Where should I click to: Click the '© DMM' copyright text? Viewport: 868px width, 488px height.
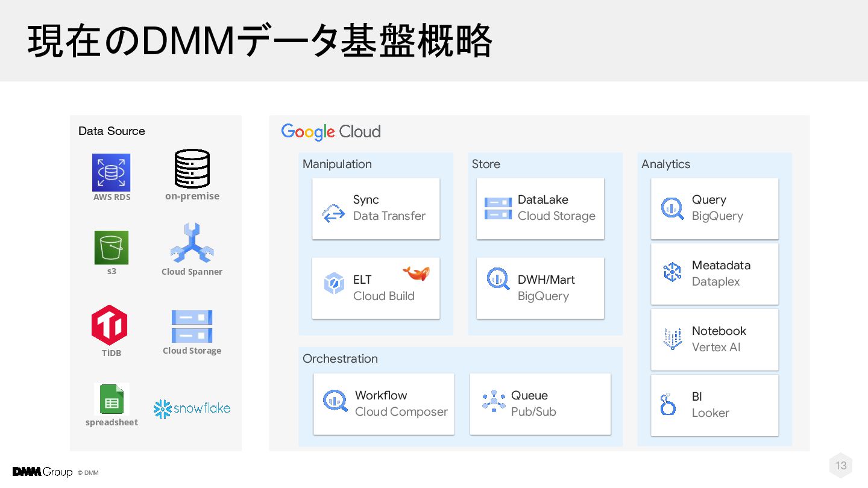point(88,473)
